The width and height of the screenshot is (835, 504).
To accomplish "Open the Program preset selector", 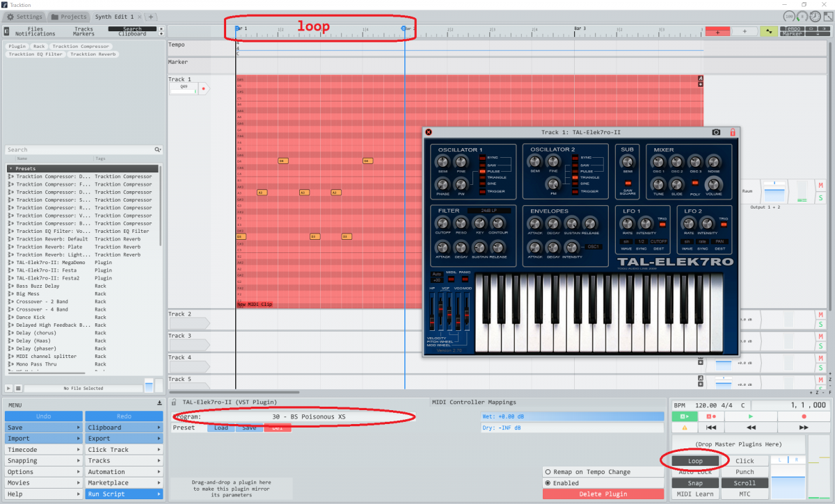I will click(x=293, y=417).
